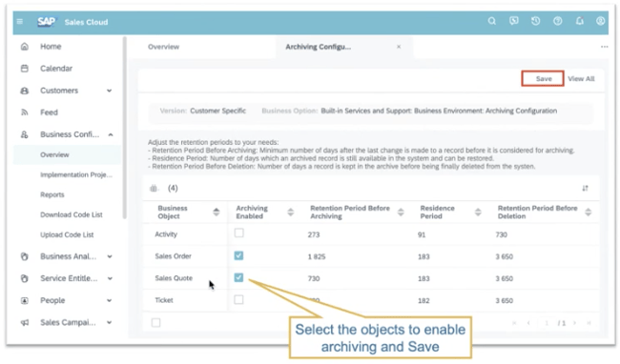Enable archiving for Activity
This screenshot has height=364, width=620.
coord(238,233)
